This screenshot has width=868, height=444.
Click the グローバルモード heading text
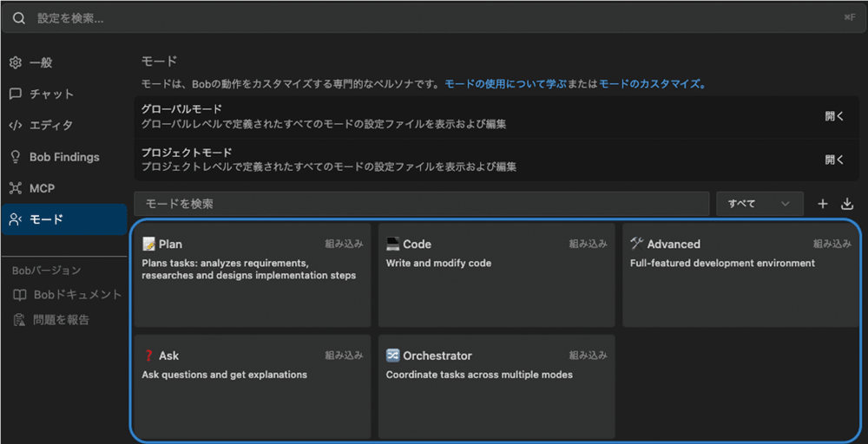click(x=181, y=109)
